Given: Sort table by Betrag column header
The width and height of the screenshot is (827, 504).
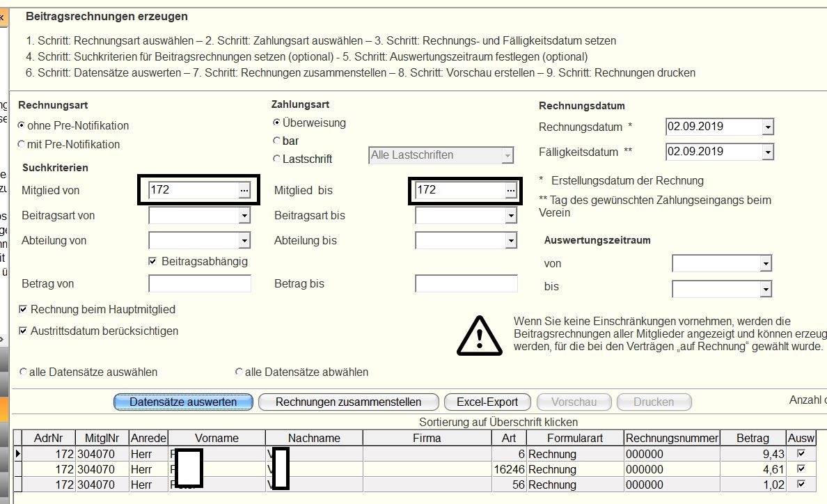Looking at the screenshot, I should pyautogui.click(x=753, y=438).
